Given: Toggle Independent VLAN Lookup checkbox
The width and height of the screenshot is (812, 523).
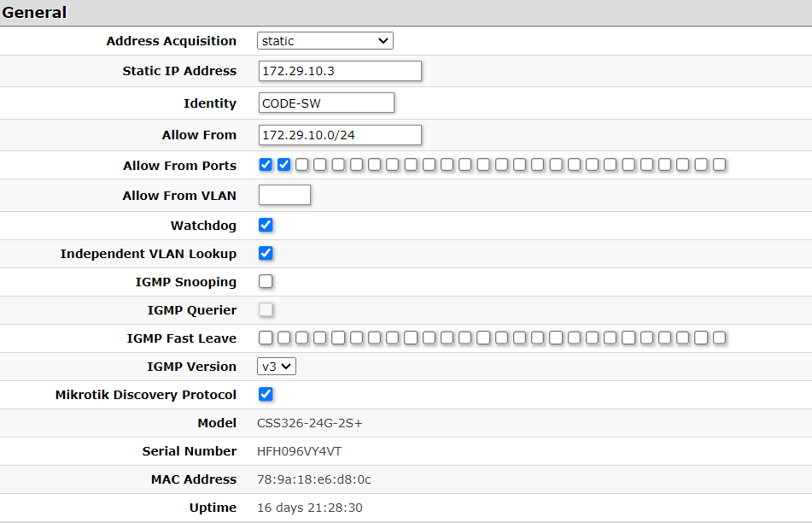Looking at the screenshot, I should pyautogui.click(x=266, y=253).
